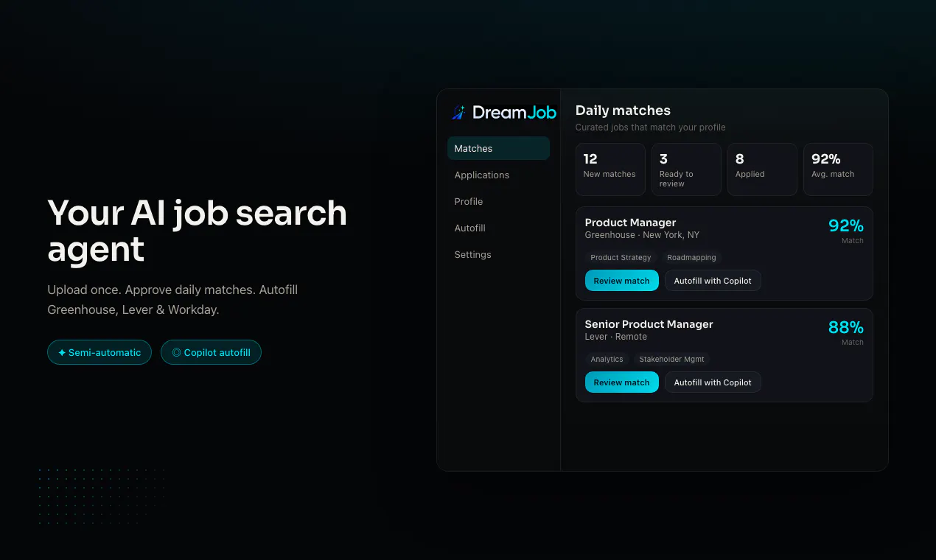This screenshot has height=560, width=936.
Task: Open the Matches sidebar item
Action: (498, 148)
